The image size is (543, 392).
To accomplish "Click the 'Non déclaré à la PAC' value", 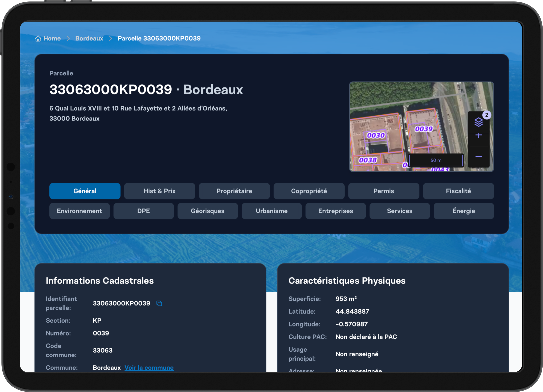I will click(x=366, y=337).
